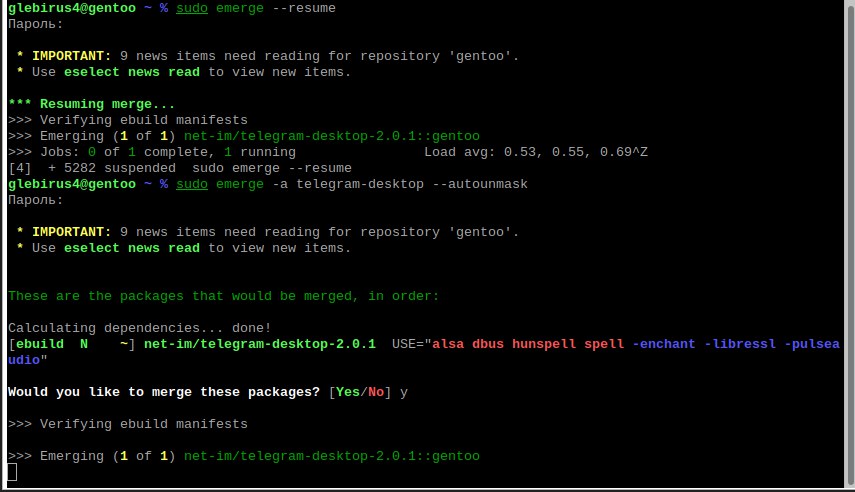Click 'Jobs: 0 of 1 complete, 1 running'

pyautogui.click(x=168, y=152)
